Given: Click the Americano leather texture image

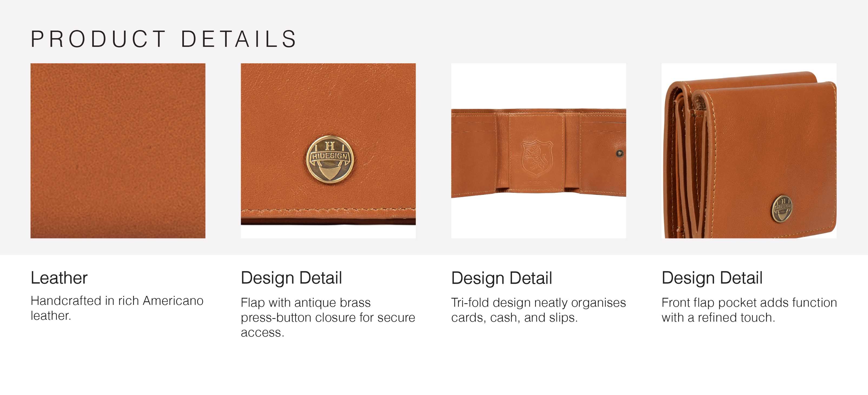Looking at the screenshot, I should (x=118, y=151).
